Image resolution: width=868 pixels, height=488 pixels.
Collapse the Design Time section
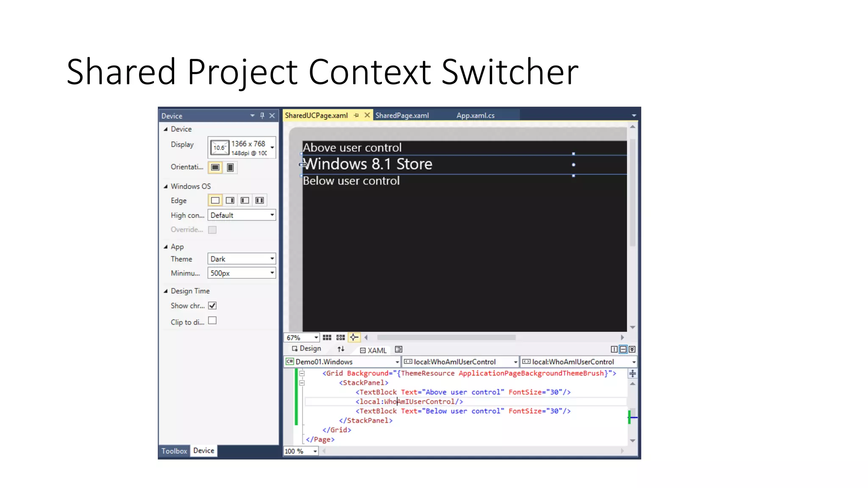(166, 291)
